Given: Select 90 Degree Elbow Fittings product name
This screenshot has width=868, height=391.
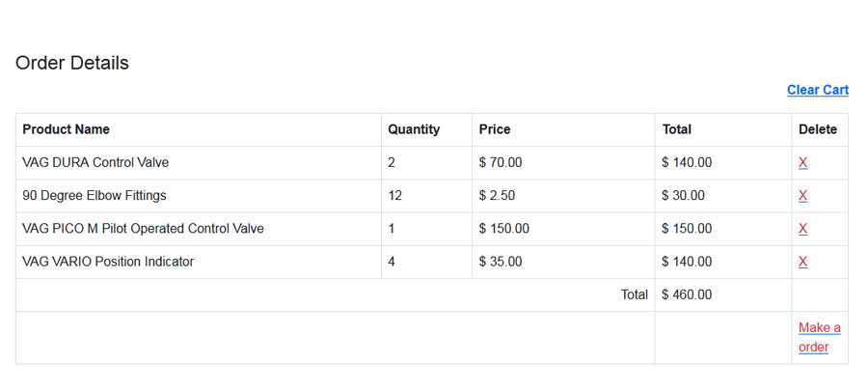Looking at the screenshot, I should [x=95, y=195].
